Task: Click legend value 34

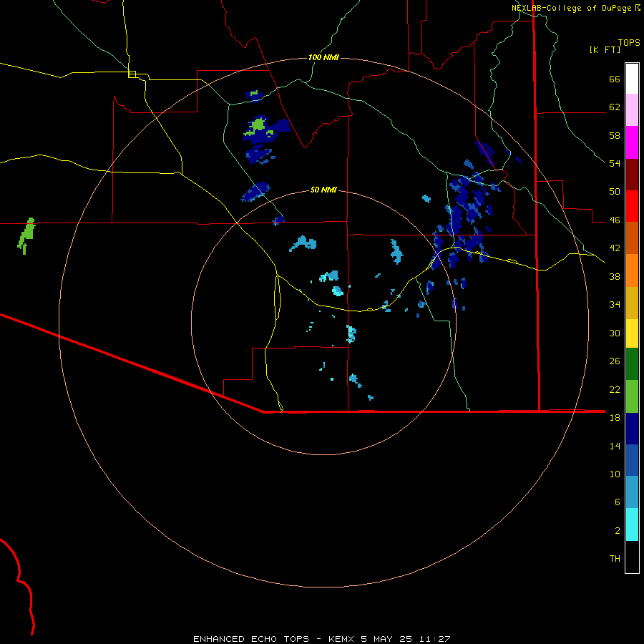Action: point(615,304)
